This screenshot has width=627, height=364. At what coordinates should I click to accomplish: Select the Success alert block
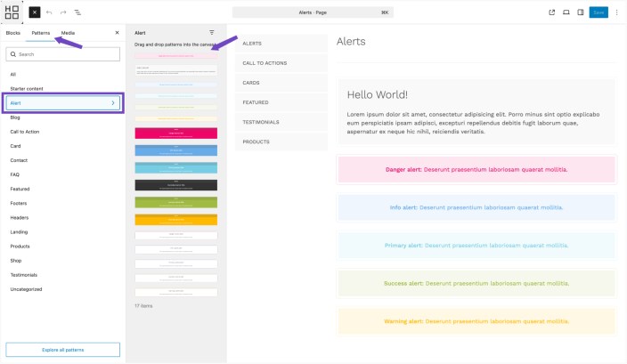click(476, 284)
